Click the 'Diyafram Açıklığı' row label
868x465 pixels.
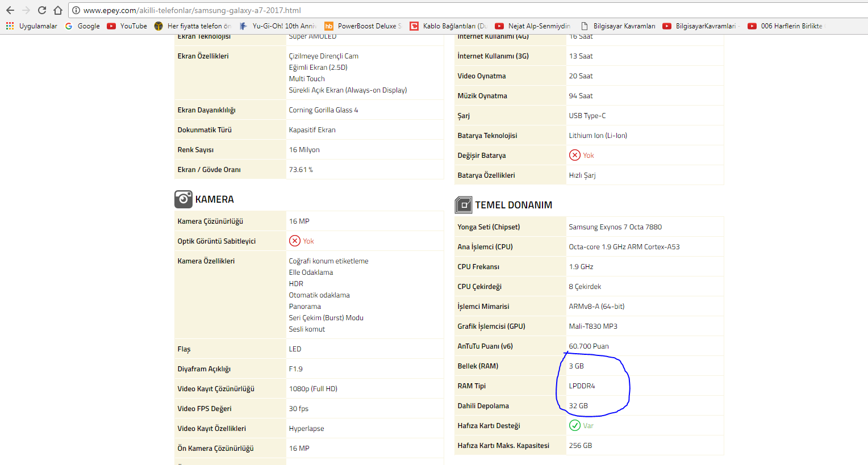204,369
